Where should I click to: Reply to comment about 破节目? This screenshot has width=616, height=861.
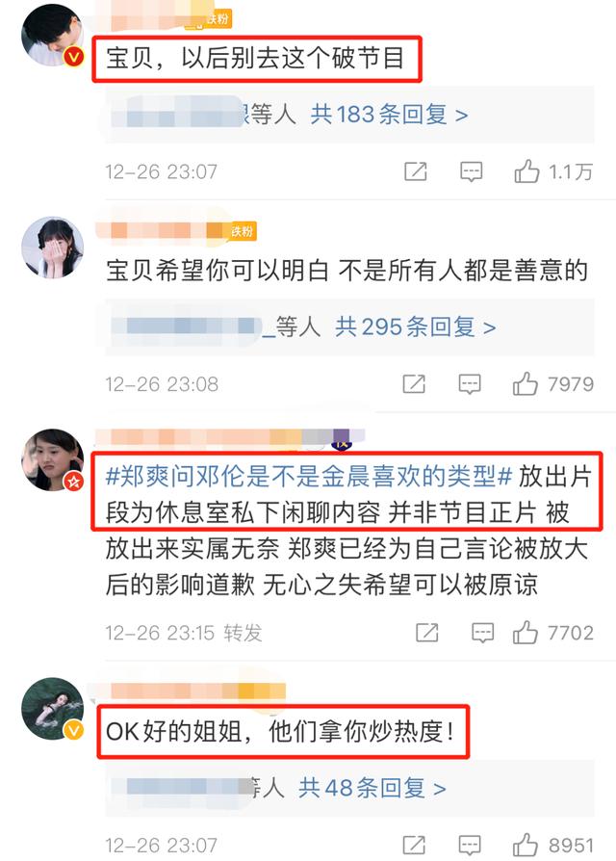[x=472, y=171]
